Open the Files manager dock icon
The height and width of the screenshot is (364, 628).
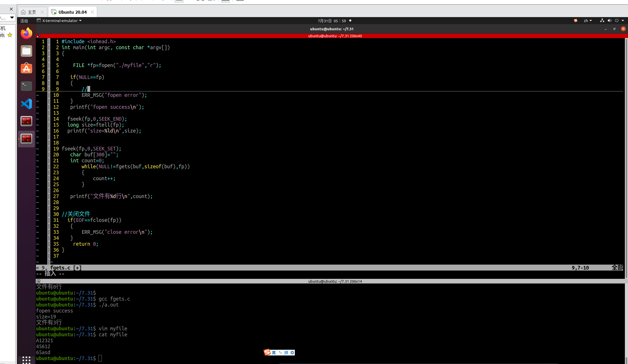tap(26, 51)
